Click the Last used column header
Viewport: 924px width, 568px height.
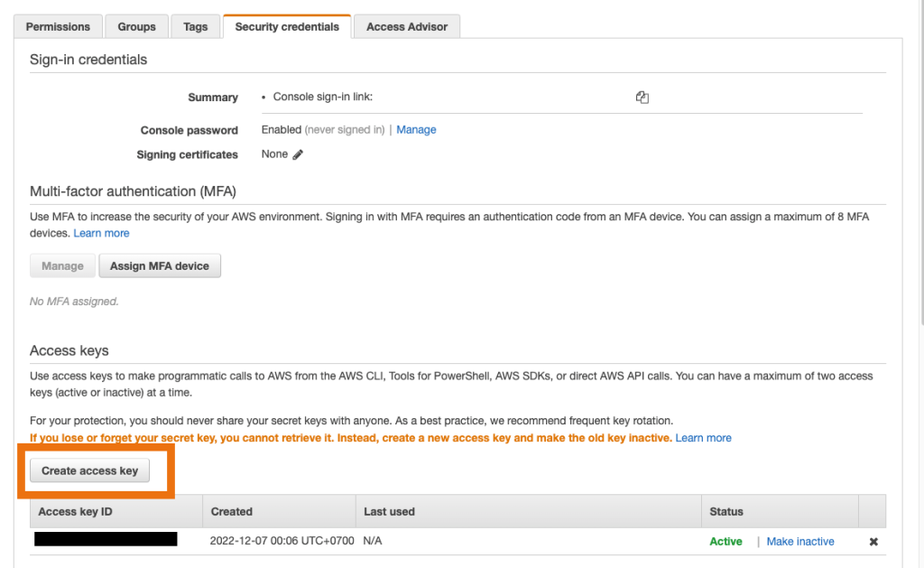point(389,512)
